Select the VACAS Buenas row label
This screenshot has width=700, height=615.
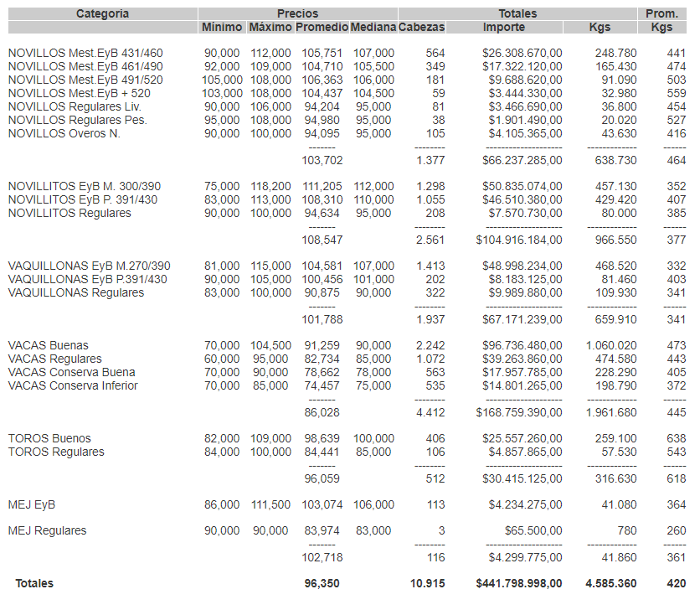(x=48, y=345)
